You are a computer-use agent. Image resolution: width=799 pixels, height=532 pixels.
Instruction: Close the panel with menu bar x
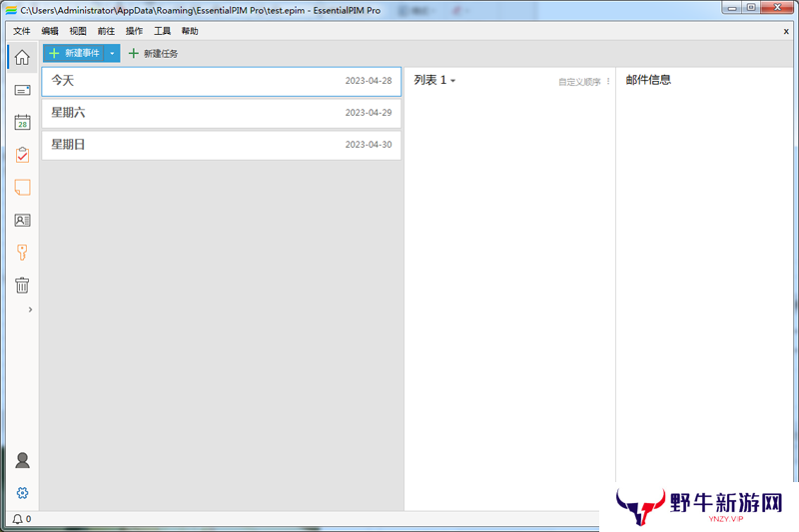pos(786,32)
